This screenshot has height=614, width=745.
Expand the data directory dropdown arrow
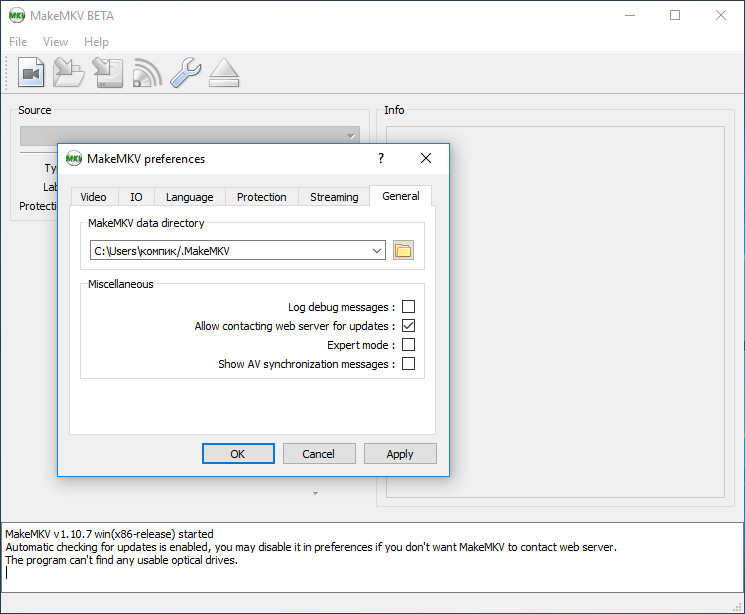(377, 250)
